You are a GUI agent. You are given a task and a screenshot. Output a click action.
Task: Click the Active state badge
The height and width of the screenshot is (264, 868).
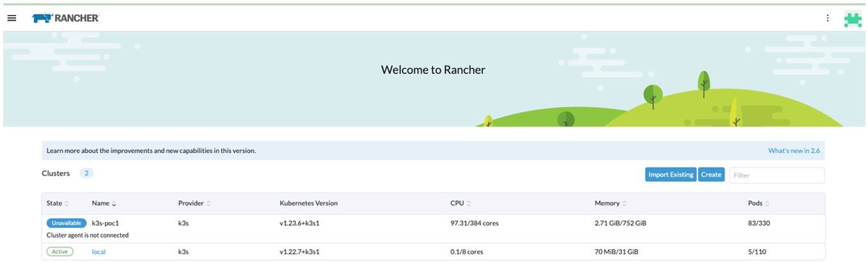[x=60, y=252]
